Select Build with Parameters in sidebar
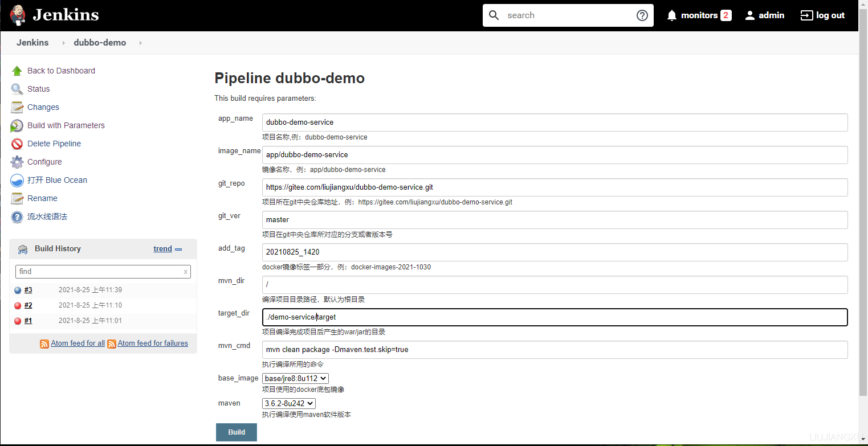Image resolution: width=868 pixels, height=446 pixels. coord(66,125)
